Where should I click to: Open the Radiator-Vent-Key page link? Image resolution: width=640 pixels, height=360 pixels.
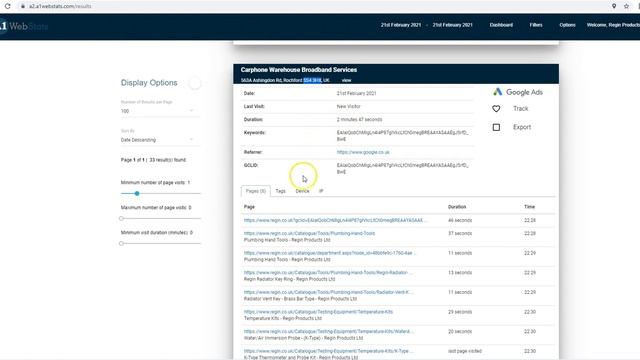[x=329, y=292]
